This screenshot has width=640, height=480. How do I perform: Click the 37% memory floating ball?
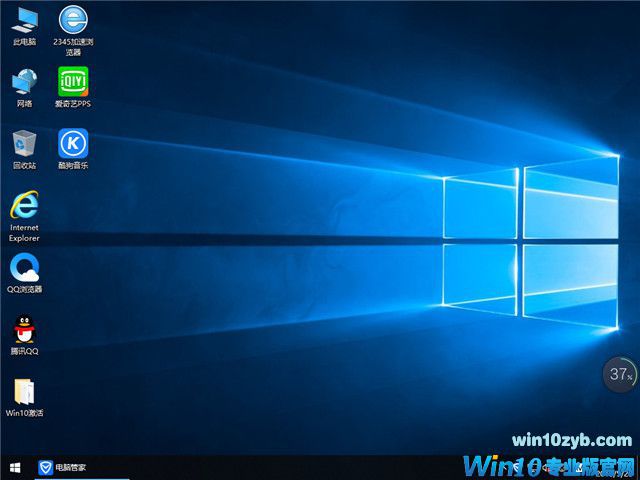coord(620,374)
